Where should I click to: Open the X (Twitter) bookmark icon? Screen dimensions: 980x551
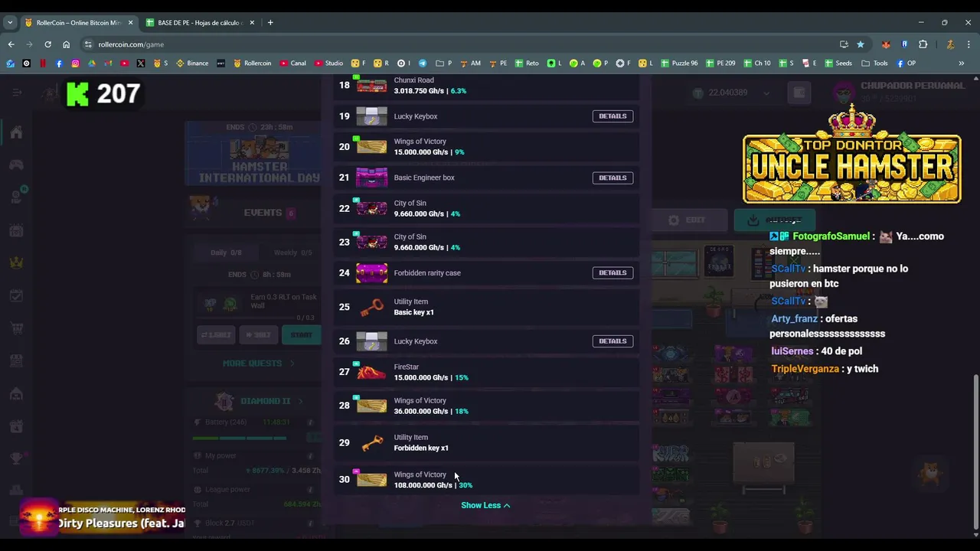141,64
